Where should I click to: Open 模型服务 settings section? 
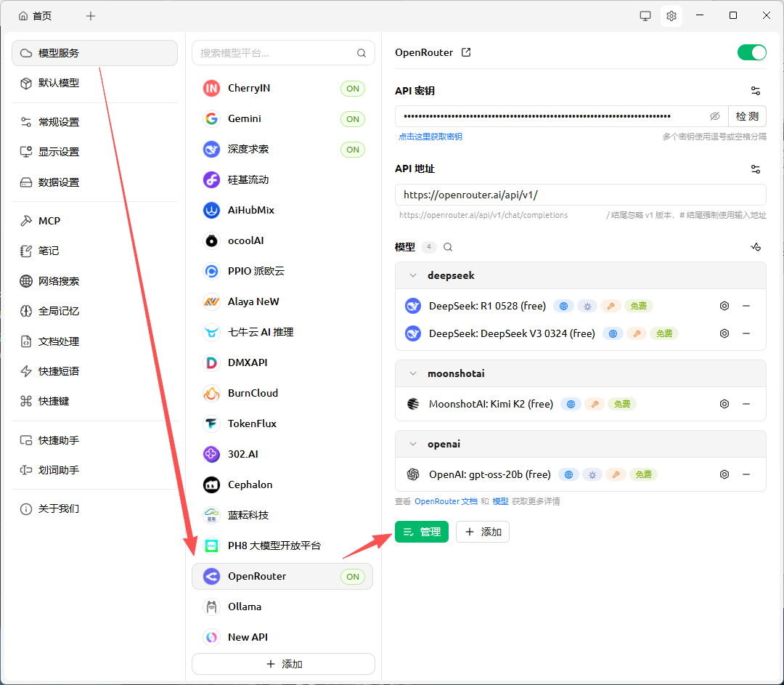pos(94,53)
